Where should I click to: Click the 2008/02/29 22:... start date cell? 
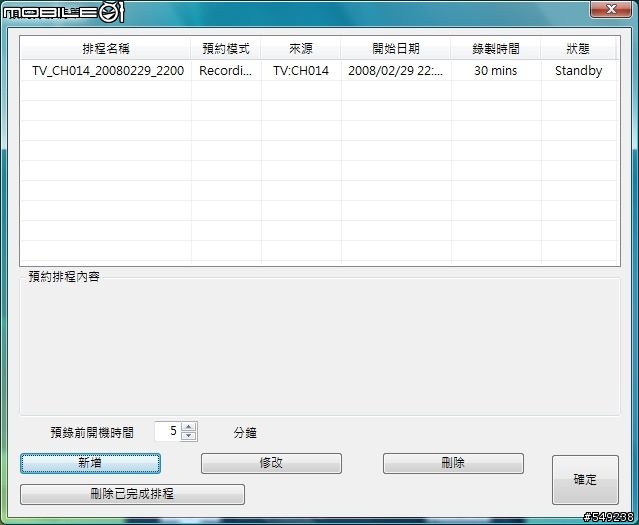click(x=396, y=71)
